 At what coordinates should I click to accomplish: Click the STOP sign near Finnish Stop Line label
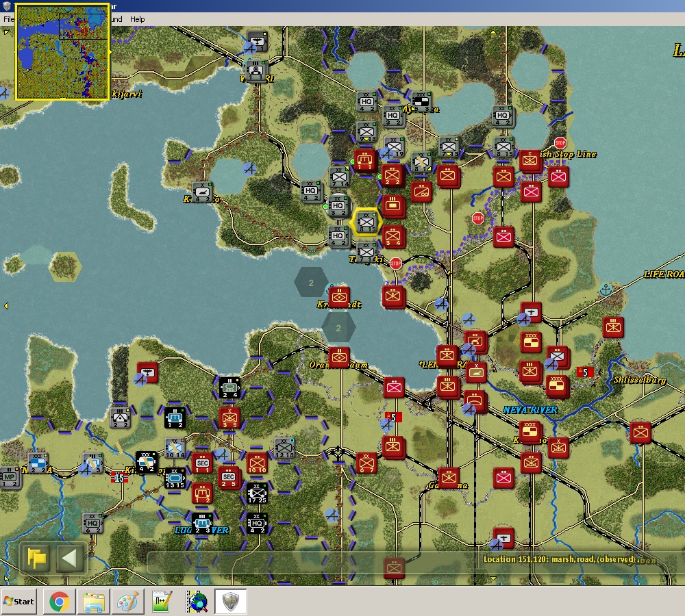(560, 143)
